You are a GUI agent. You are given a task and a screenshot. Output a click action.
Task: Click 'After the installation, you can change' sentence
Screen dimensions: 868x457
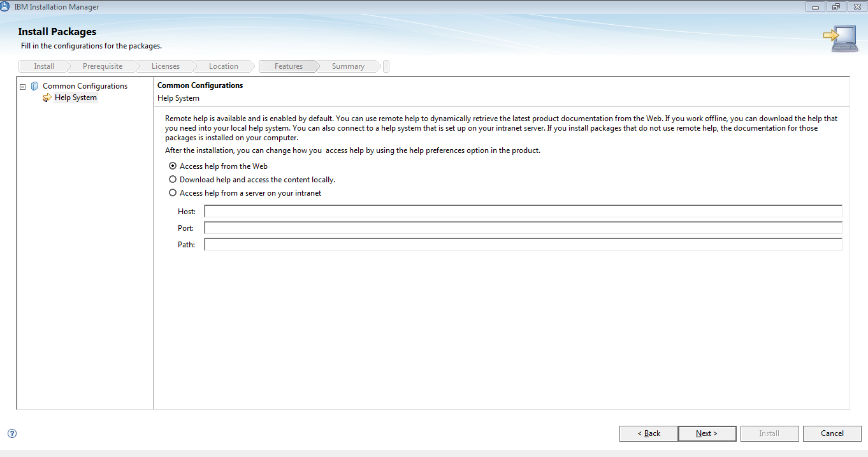click(x=352, y=150)
